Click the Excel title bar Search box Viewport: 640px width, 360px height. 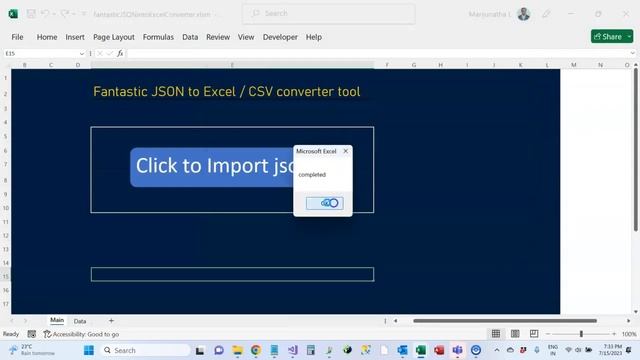[329, 13]
